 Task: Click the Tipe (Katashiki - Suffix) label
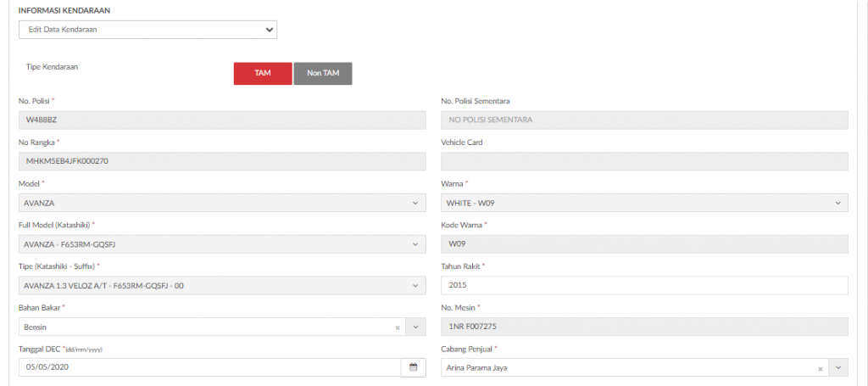click(58, 266)
